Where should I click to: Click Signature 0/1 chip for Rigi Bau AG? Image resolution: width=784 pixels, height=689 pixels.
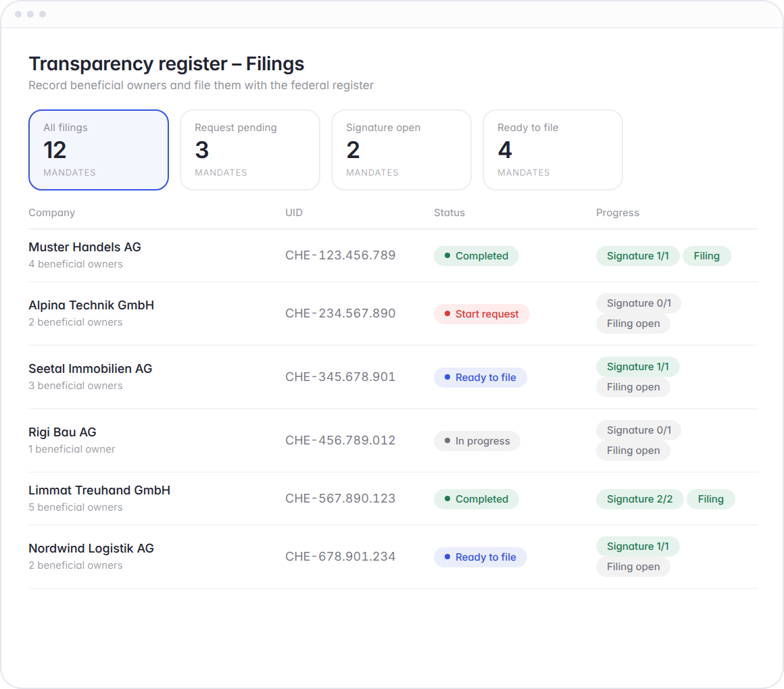click(639, 430)
